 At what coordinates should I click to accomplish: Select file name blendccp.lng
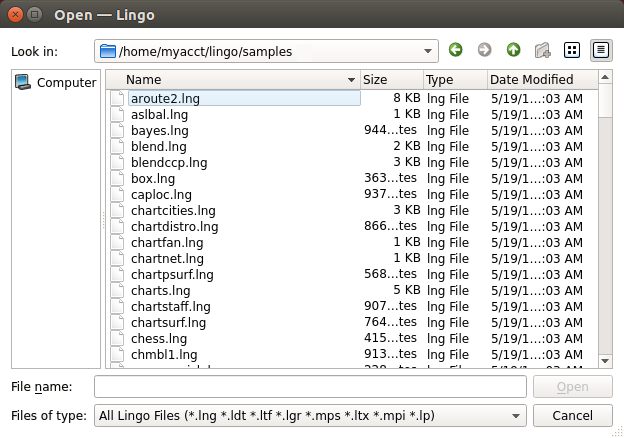(x=169, y=162)
